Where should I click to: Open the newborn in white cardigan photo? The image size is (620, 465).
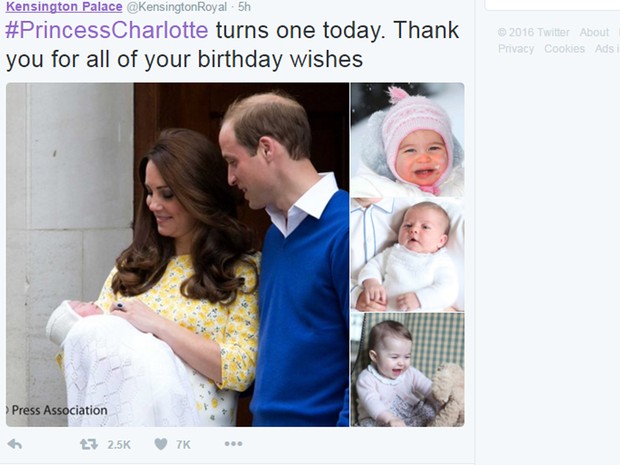tap(408, 255)
